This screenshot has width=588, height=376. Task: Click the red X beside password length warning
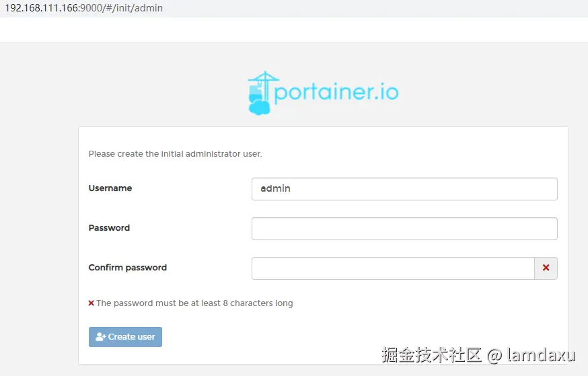[91, 303]
